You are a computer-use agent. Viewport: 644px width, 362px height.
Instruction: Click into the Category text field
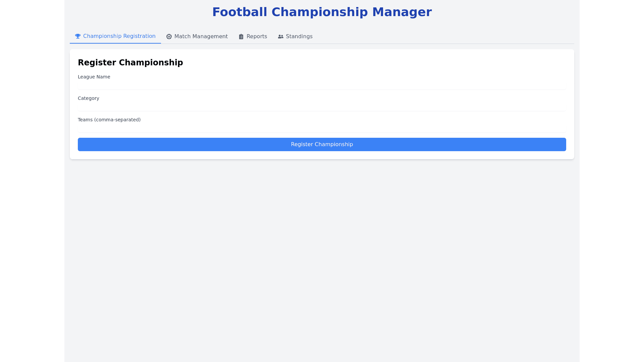[322, 107]
